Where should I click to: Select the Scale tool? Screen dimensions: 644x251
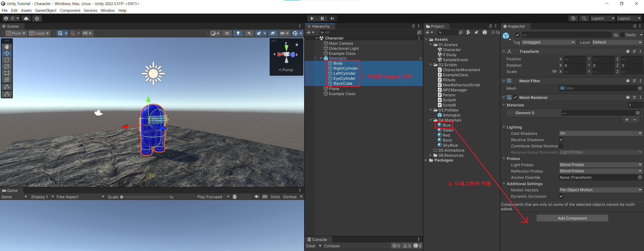point(7,66)
